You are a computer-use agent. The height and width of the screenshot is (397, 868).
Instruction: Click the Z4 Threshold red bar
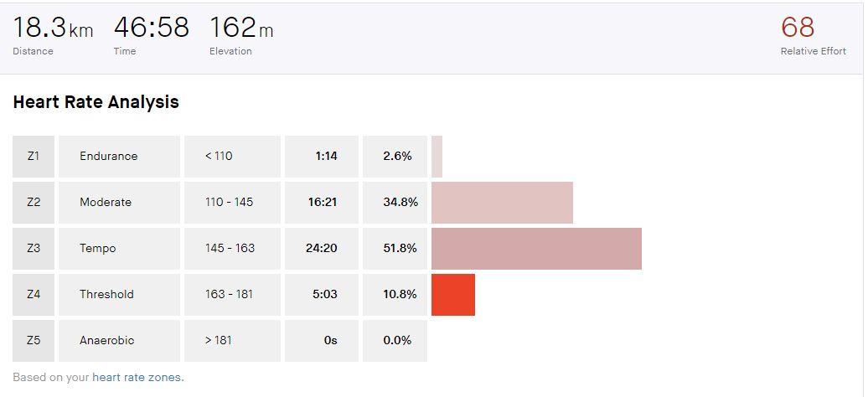(453, 295)
